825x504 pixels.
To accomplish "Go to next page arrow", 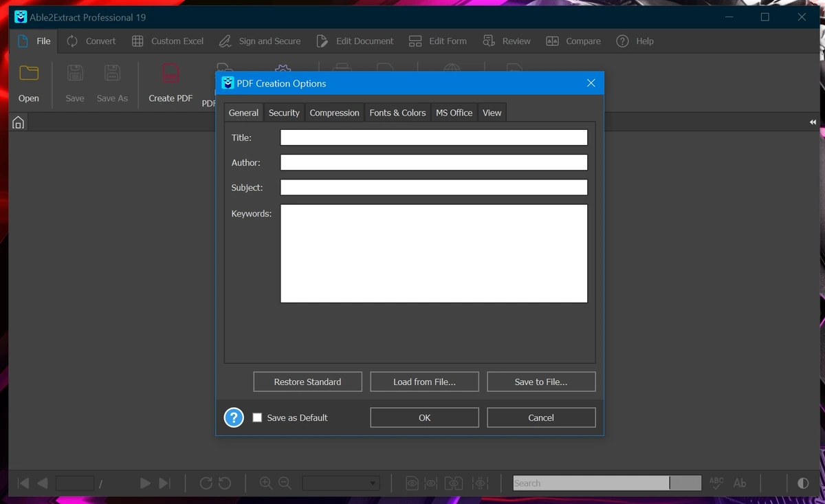I will click(x=145, y=483).
